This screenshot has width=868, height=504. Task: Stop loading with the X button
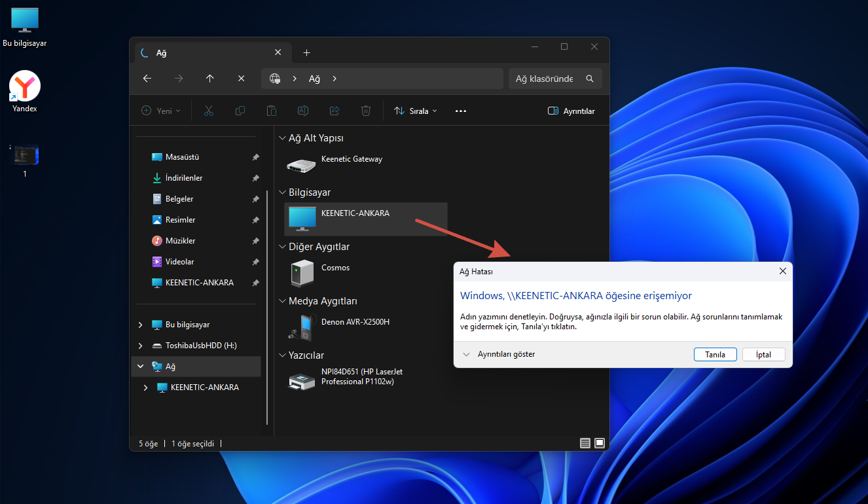click(241, 79)
